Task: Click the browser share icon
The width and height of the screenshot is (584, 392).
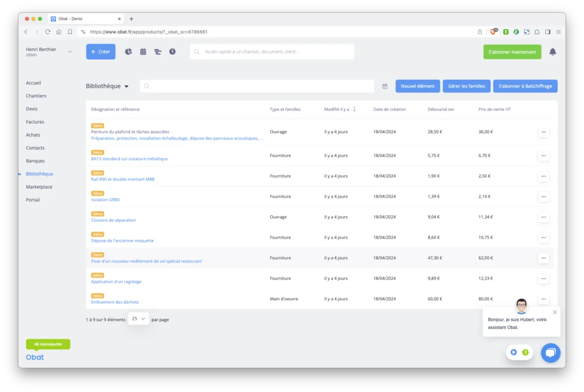Action: [480, 32]
